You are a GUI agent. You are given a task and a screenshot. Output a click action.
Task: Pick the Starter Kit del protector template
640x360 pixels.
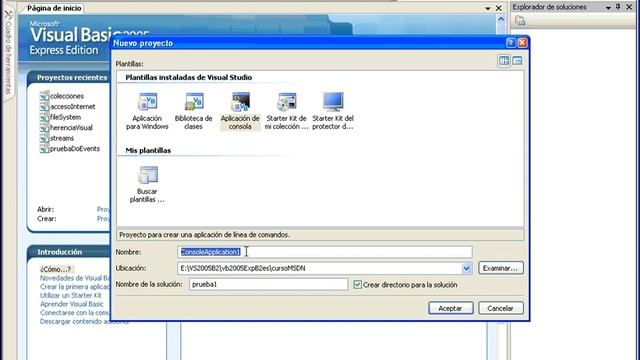coord(333,111)
